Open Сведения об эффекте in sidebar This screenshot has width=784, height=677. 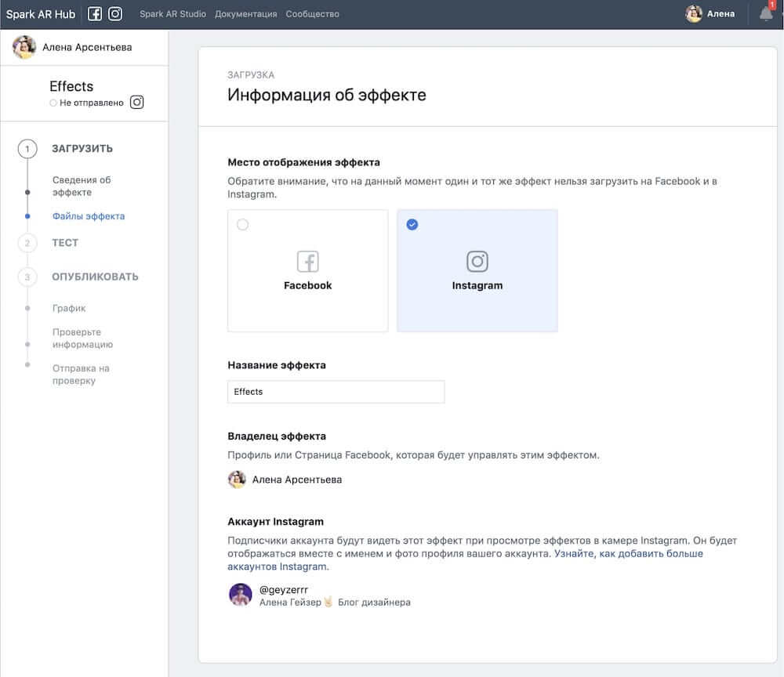(82, 186)
